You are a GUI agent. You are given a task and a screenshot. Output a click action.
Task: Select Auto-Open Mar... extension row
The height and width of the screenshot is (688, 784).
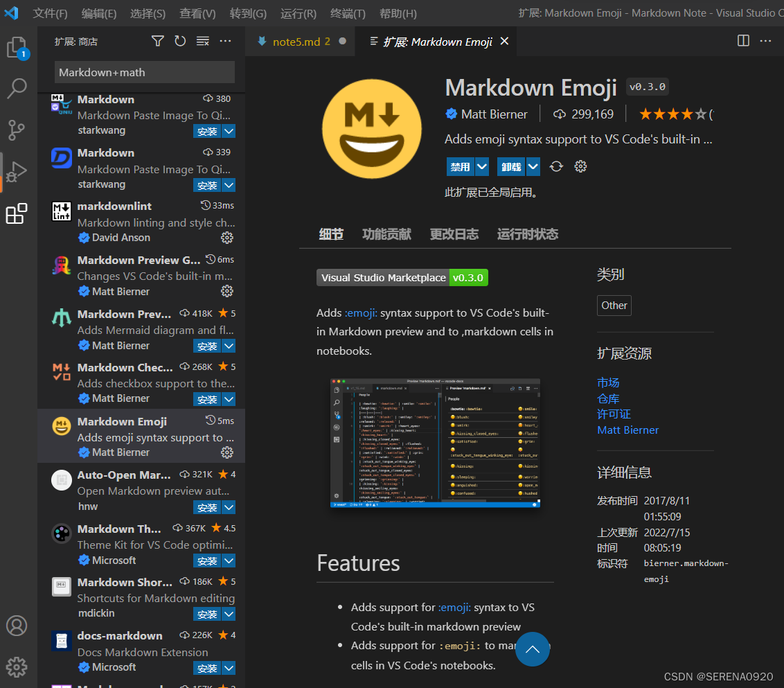pos(141,491)
